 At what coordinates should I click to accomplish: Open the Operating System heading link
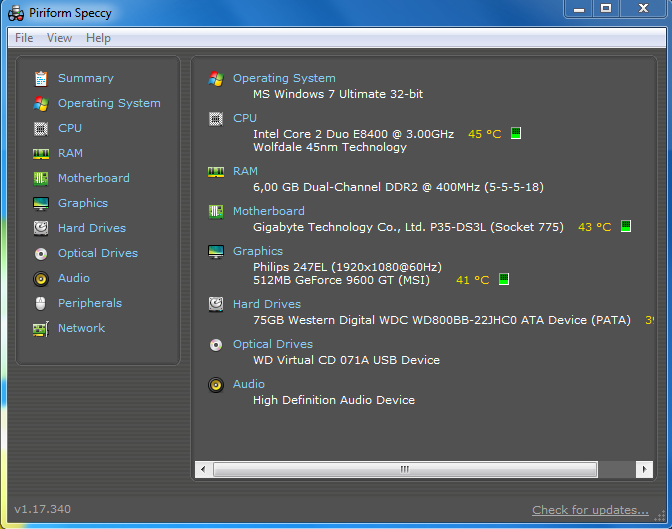click(x=284, y=78)
